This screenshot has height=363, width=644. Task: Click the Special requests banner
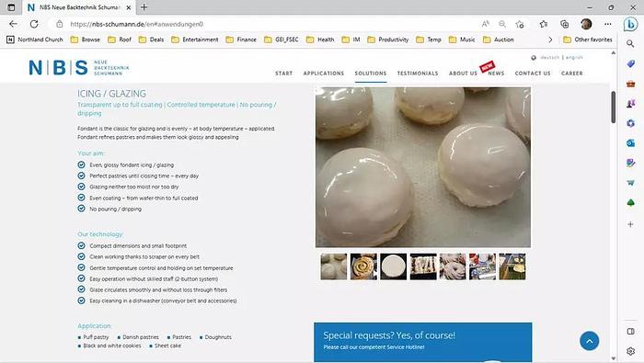click(x=423, y=342)
